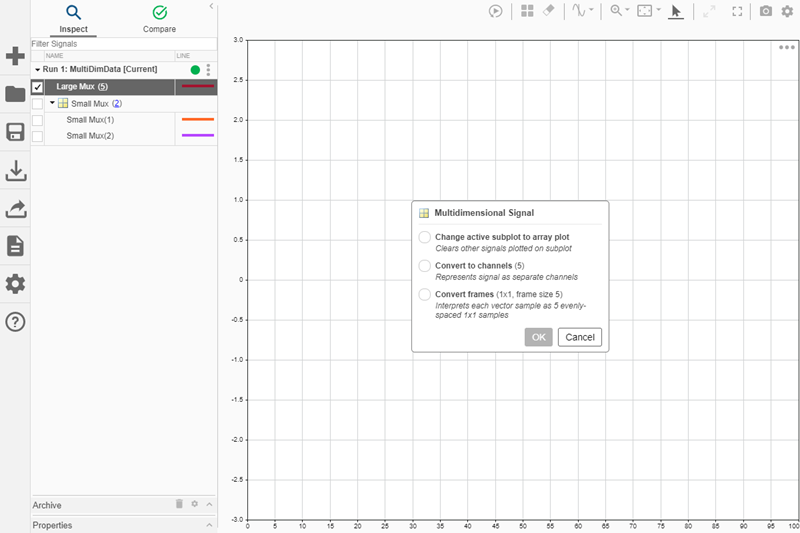
Task: Select Change active subplot to array plot
Action: (424, 237)
